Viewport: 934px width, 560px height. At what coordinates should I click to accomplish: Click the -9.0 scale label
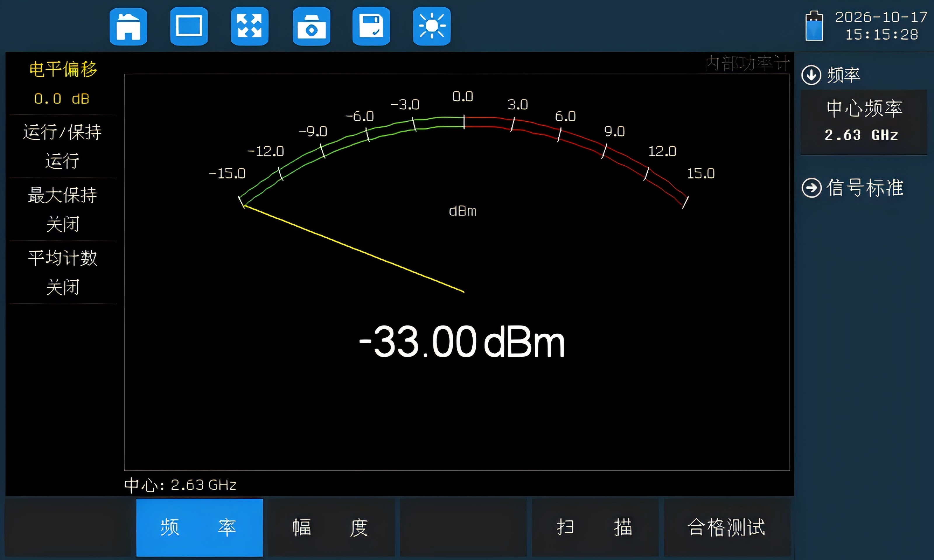(x=313, y=131)
